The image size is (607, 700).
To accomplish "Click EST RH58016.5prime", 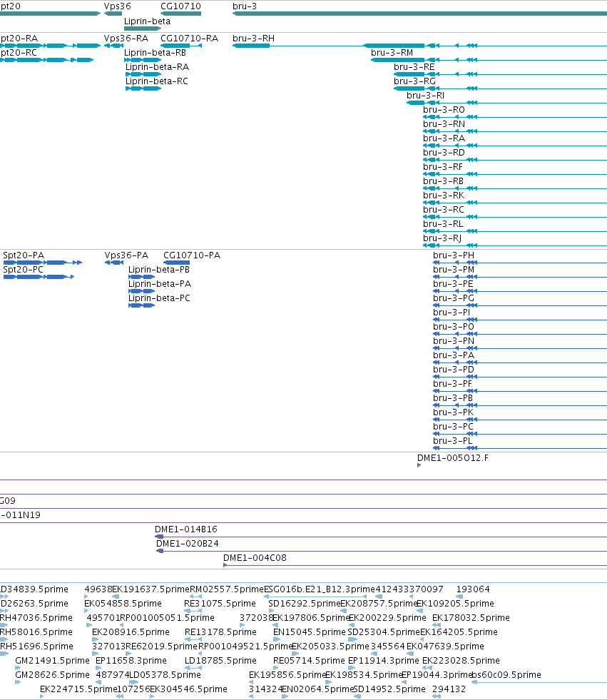I will pos(36,632).
